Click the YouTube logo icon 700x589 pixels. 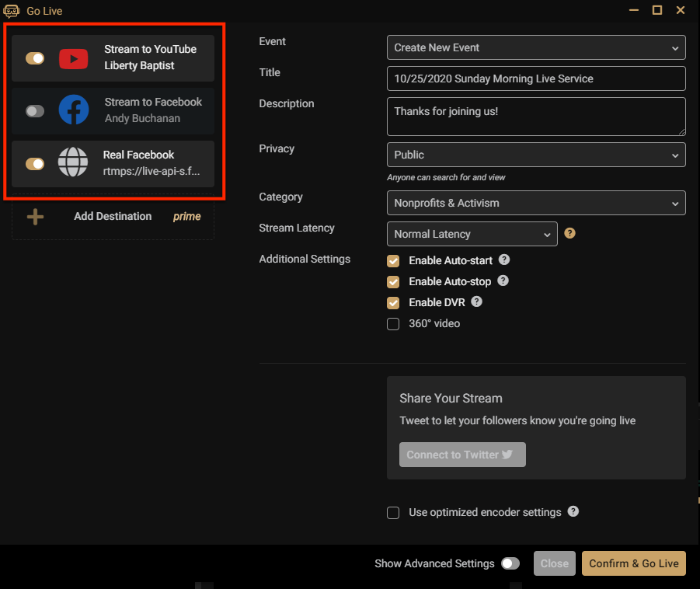point(74,58)
